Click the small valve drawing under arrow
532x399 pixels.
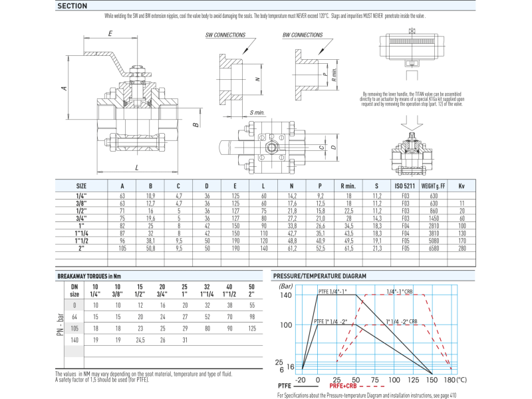(x=411, y=154)
